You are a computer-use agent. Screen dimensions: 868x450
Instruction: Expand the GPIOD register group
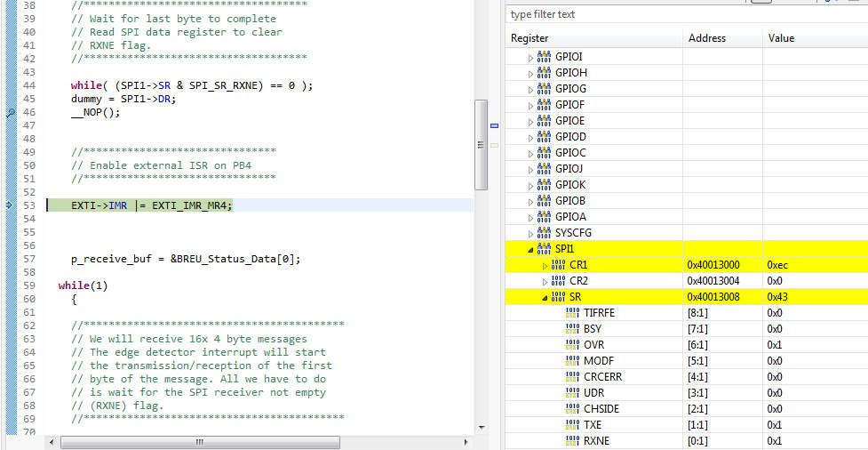click(530, 138)
